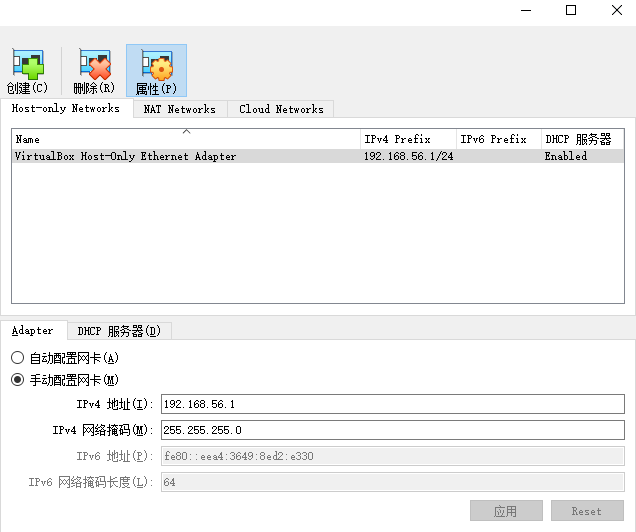
Task: Switch to the NAT Networks tab
Action: point(179,109)
